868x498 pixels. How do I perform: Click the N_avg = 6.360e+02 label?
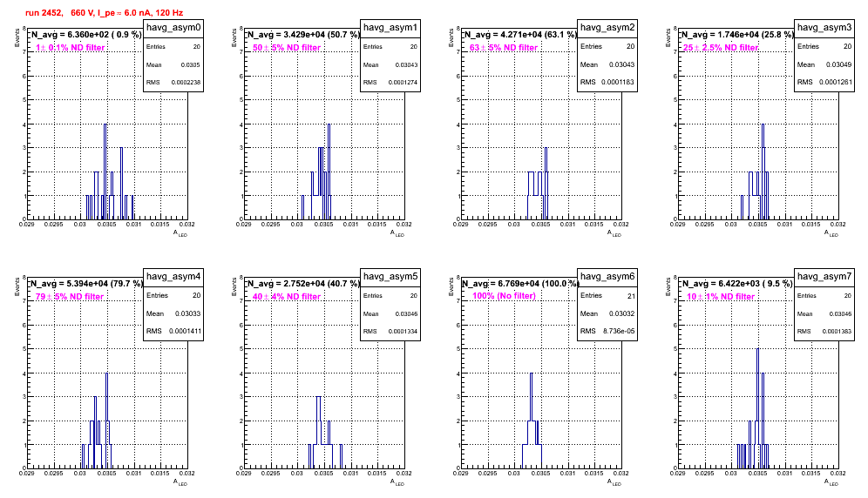(85, 35)
